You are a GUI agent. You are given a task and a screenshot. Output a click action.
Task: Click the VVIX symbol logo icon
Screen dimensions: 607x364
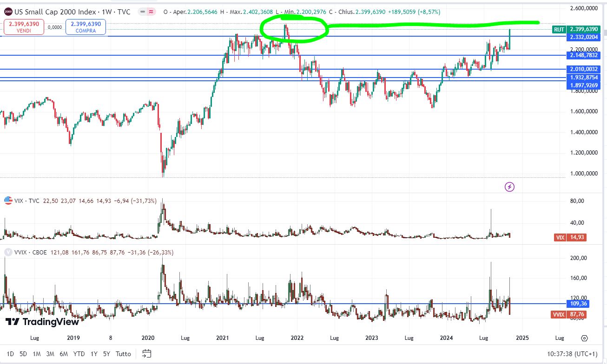[x=8, y=252]
